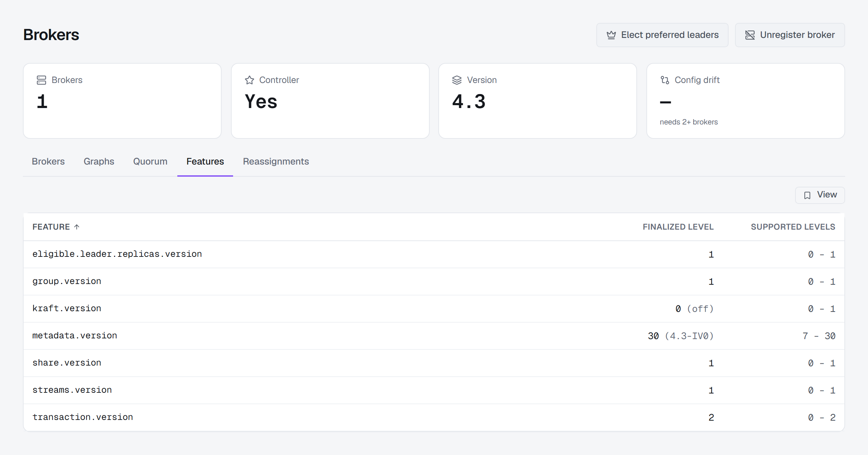Select the Features tab
Viewport: 868px width, 455px height.
point(205,161)
